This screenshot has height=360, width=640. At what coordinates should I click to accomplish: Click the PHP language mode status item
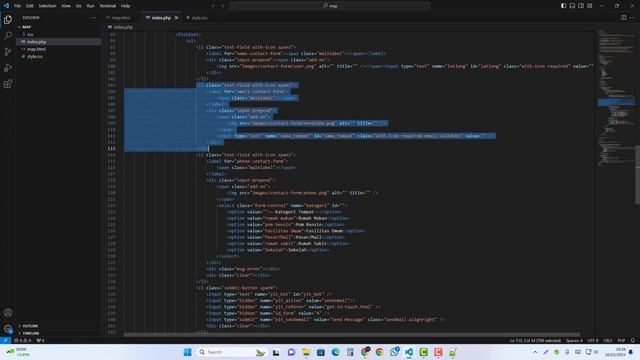click(x=621, y=340)
